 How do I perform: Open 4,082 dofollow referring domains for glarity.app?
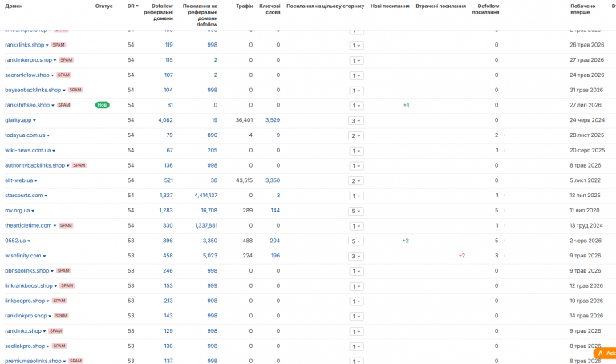pos(165,120)
